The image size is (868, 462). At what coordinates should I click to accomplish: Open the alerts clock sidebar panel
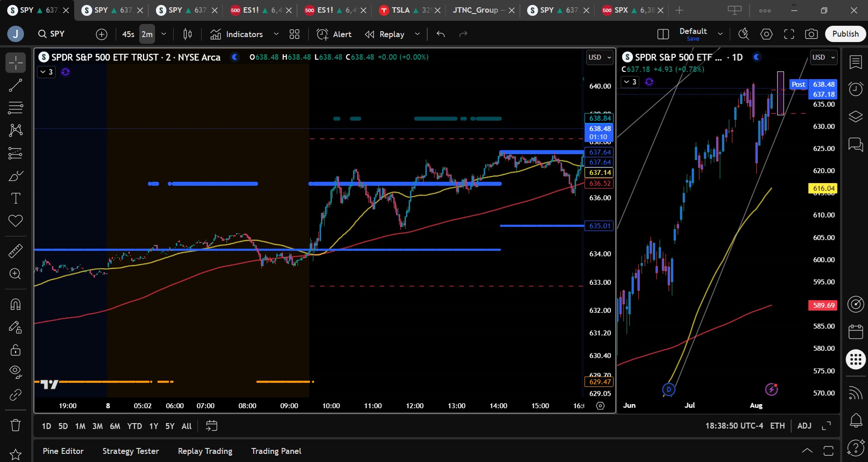coord(856,89)
